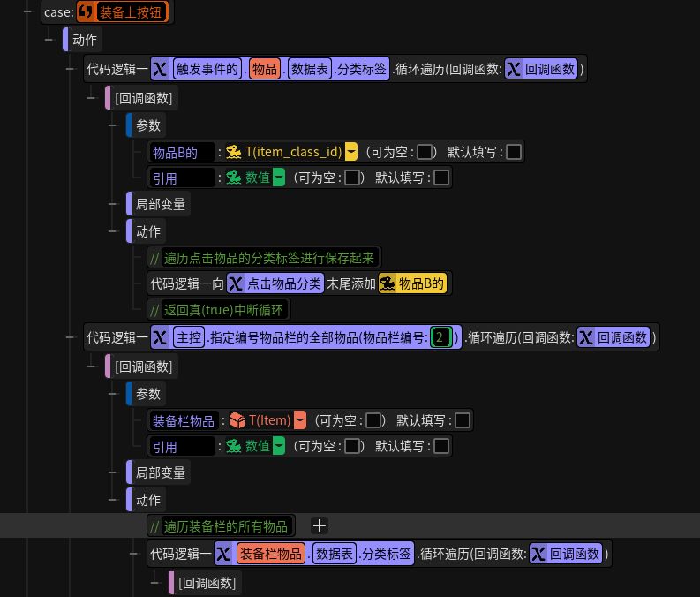Viewport: 700px width, 597px height.
Task: Click the 装备上按钮 case value
Action: tap(131, 11)
